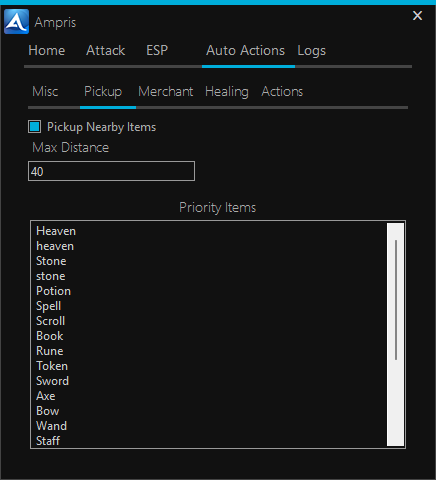Go to the Logs tab

[311, 51]
